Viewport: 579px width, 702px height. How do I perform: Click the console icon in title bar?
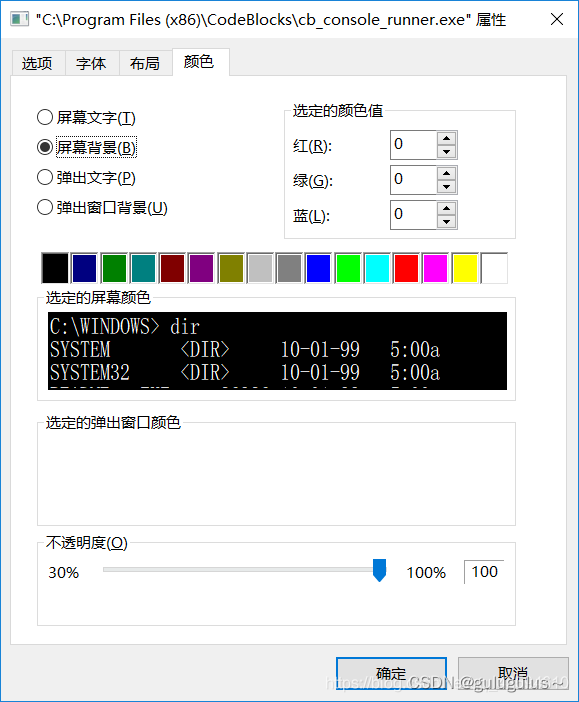(19, 19)
